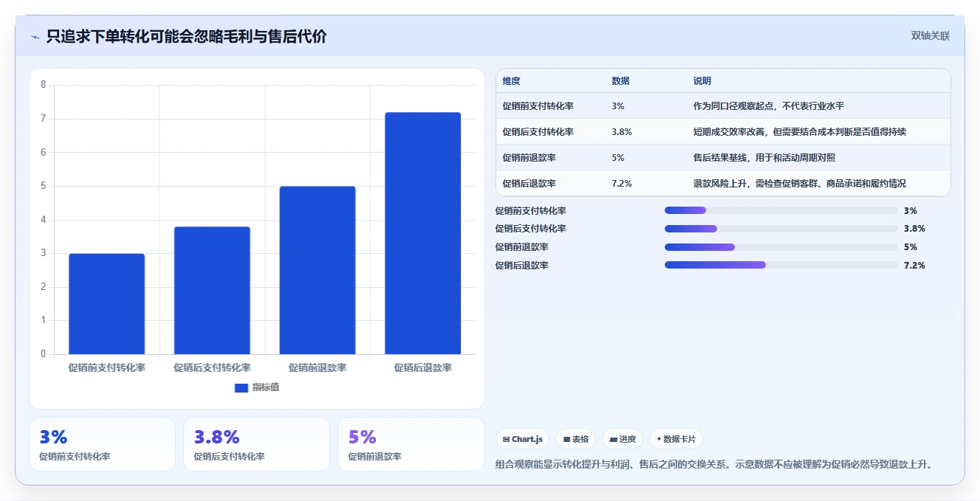Click y-axis tick label 8
Screen dimensions: 980x501
43,85
